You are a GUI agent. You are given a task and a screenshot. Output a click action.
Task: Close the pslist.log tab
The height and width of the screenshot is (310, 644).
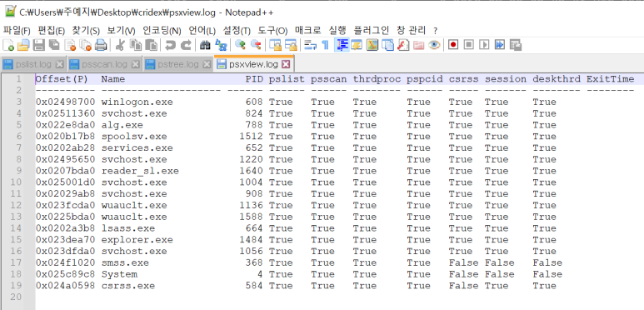59,64
